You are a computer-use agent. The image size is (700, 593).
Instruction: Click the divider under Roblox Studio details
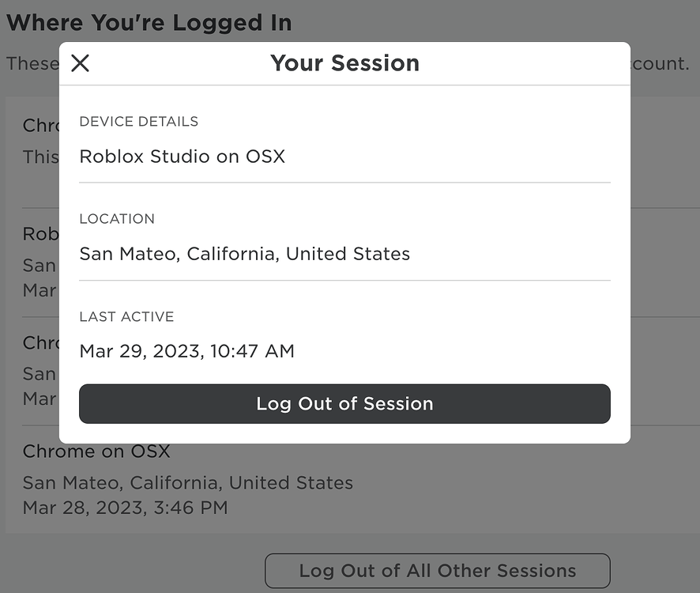tap(344, 183)
